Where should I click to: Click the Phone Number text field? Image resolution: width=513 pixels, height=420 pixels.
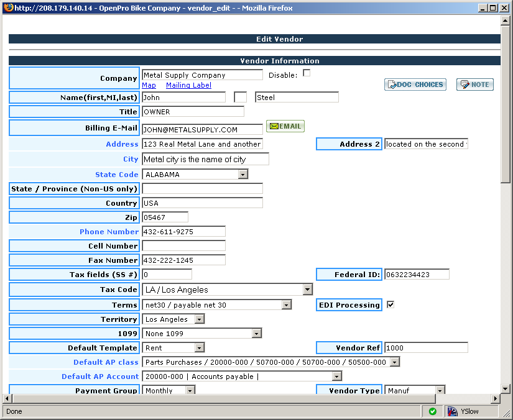(x=183, y=232)
